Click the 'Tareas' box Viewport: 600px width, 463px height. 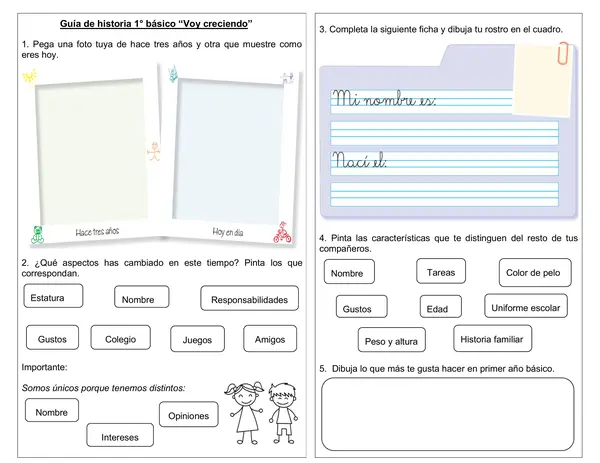point(441,271)
